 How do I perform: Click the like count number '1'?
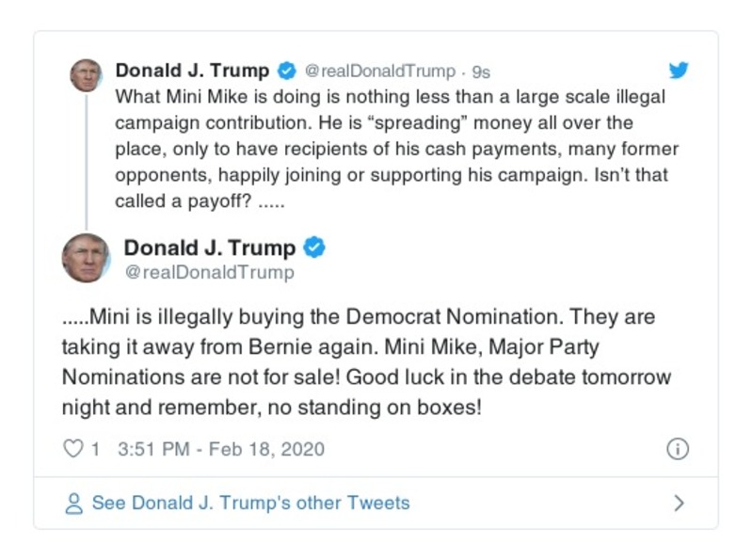[x=95, y=449]
